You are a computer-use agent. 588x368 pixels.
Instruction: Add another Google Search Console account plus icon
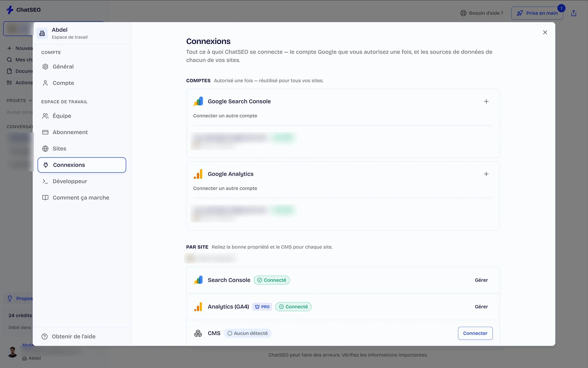486,101
